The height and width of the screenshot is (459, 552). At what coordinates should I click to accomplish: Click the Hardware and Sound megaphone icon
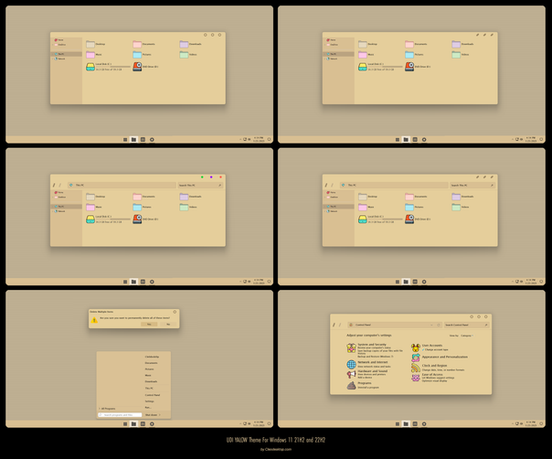pyautogui.click(x=351, y=375)
